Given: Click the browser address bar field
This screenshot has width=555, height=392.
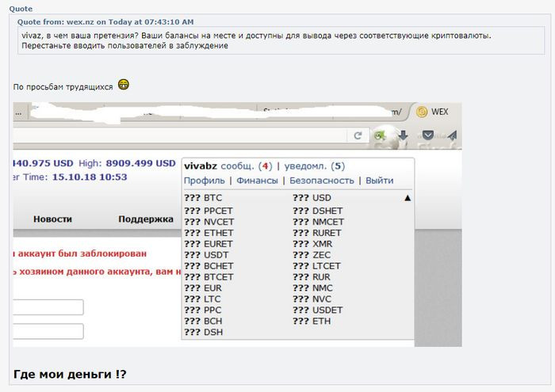Looking at the screenshot, I should [181, 135].
